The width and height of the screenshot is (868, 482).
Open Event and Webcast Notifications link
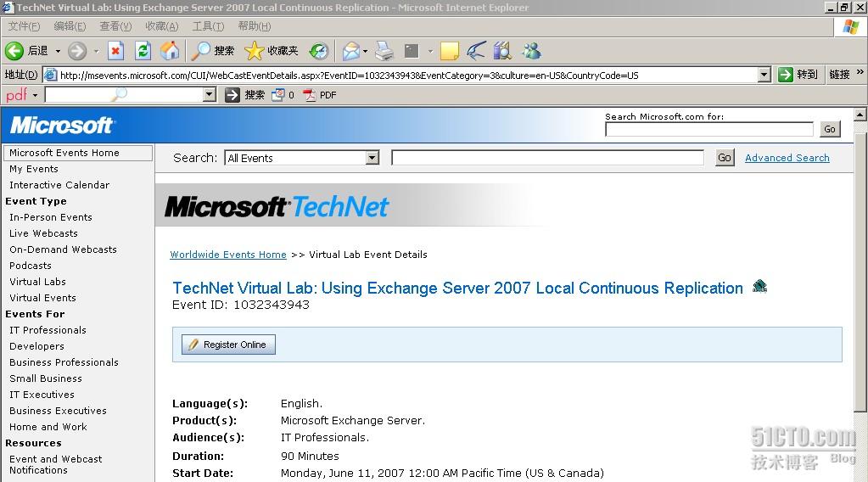click(x=55, y=464)
